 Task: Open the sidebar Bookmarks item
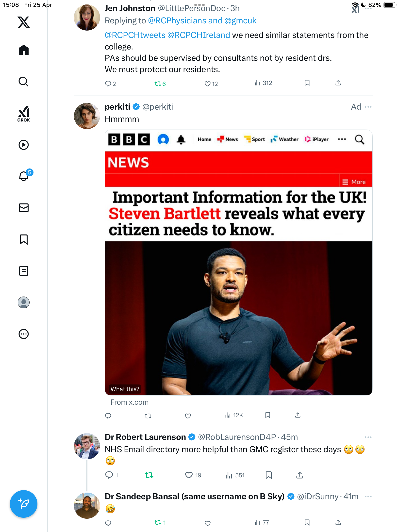(x=24, y=239)
